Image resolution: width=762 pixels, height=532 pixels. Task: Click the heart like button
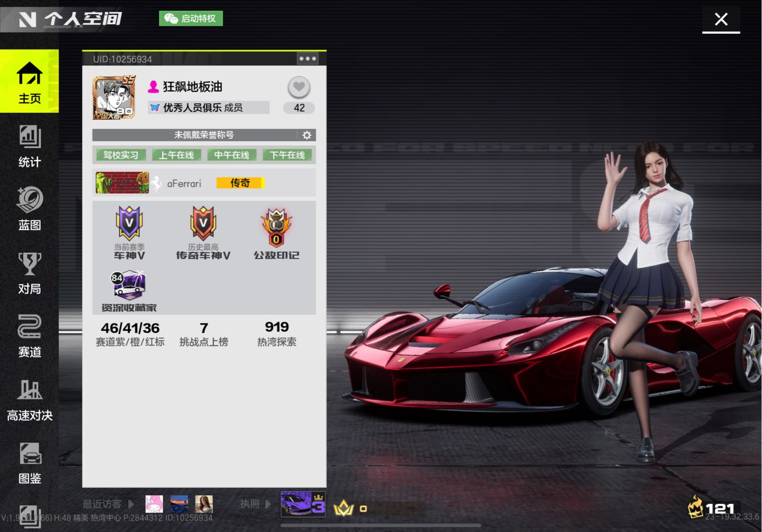tap(298, 87)
